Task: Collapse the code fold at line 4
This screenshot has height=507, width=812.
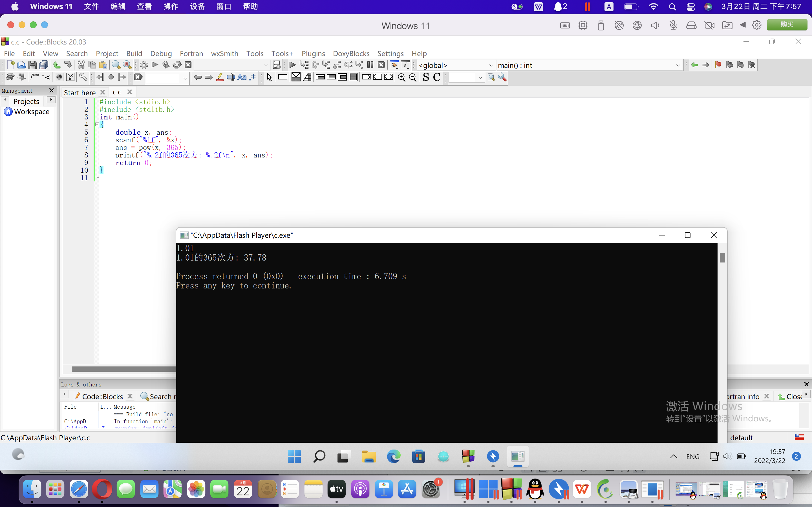Action: 97,124
